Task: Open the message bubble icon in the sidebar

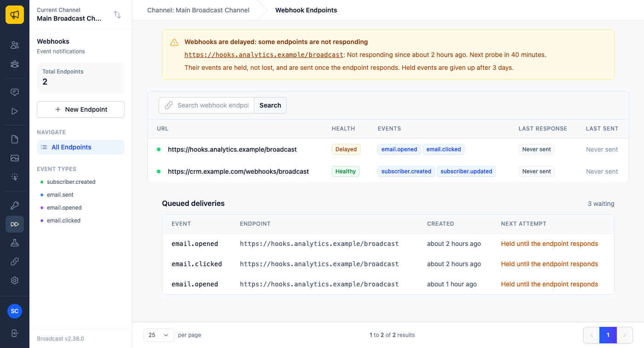Action: (x=15, y=92)
